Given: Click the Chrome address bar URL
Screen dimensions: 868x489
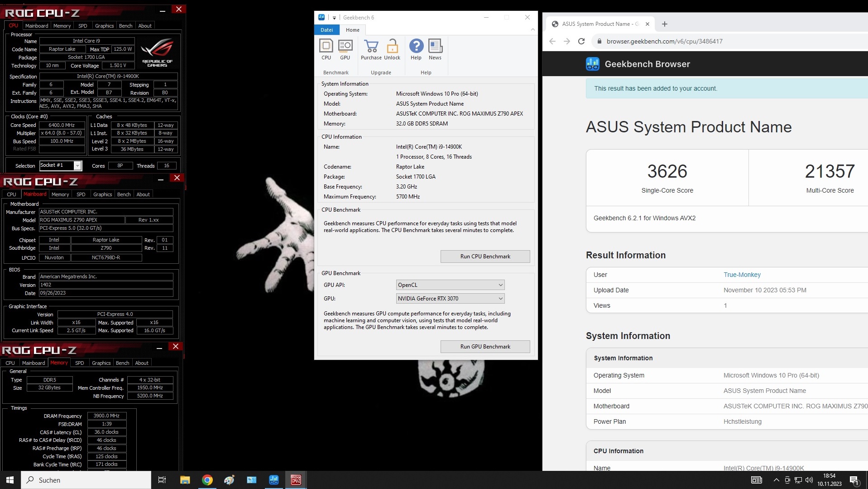Looking at the screenshot, I should [665, 41].
